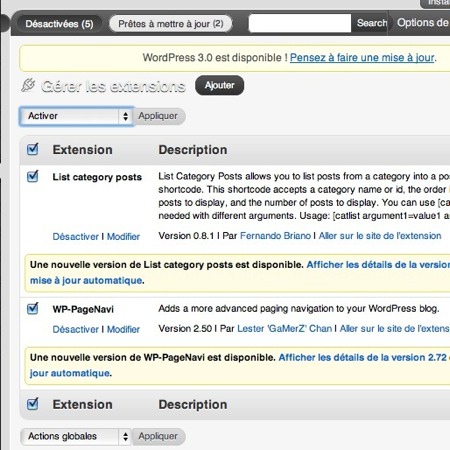Open the Activer bulk action dropdown
This screenshot has height=450, width=450.
[77, 116]
